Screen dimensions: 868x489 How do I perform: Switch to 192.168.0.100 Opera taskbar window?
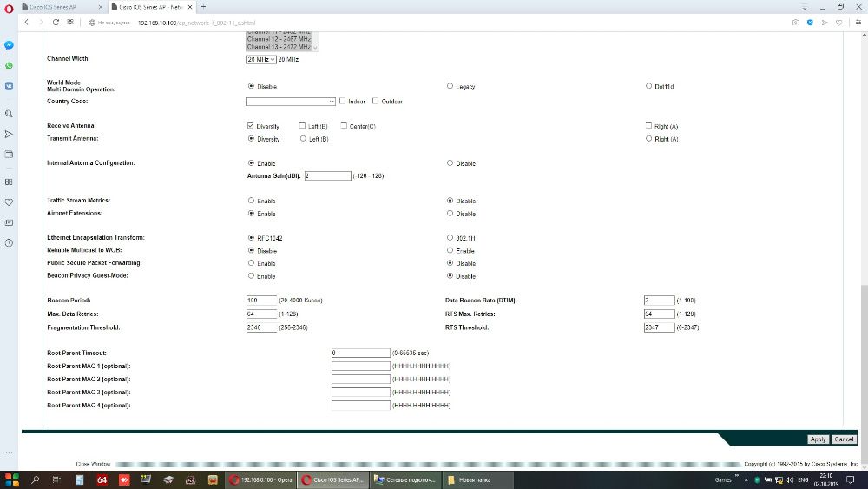[x=261, y=479]
